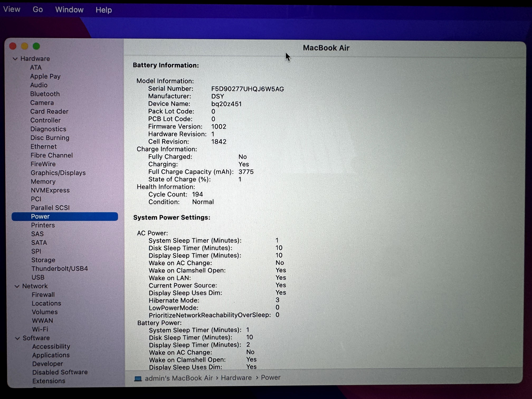
Task: Select Audio in the sidebar
Action: click(39, 85)
